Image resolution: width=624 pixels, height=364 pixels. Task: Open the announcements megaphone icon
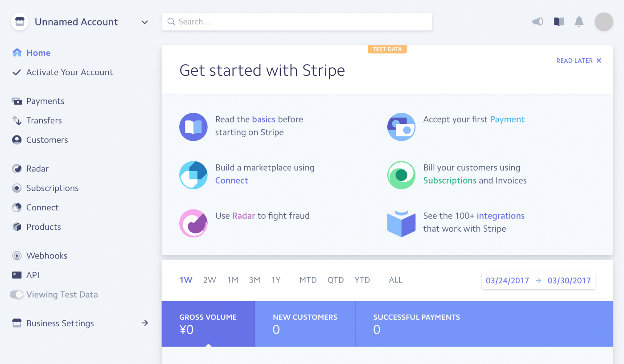tap(538, 21)
